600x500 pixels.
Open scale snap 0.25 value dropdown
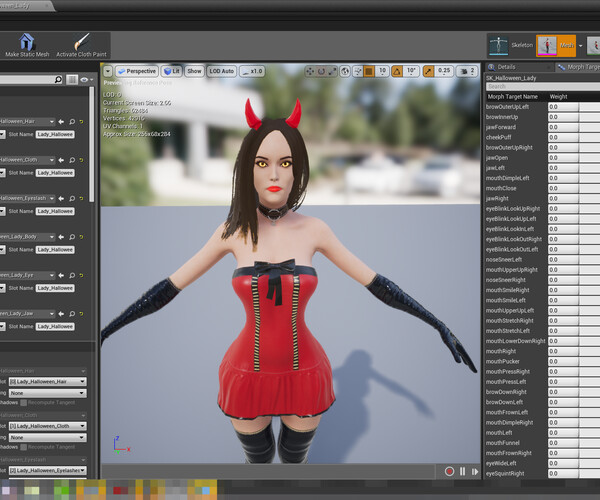(x=444, y=71)
